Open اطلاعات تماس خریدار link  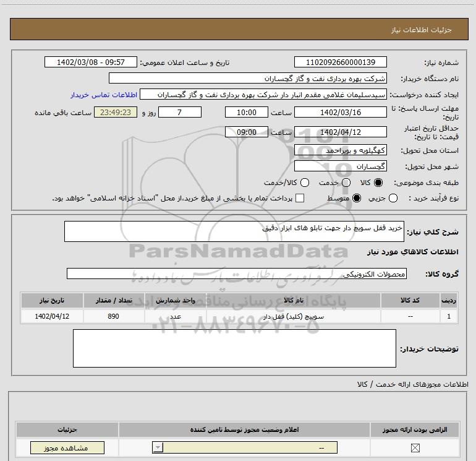click(x=104, y=95)
